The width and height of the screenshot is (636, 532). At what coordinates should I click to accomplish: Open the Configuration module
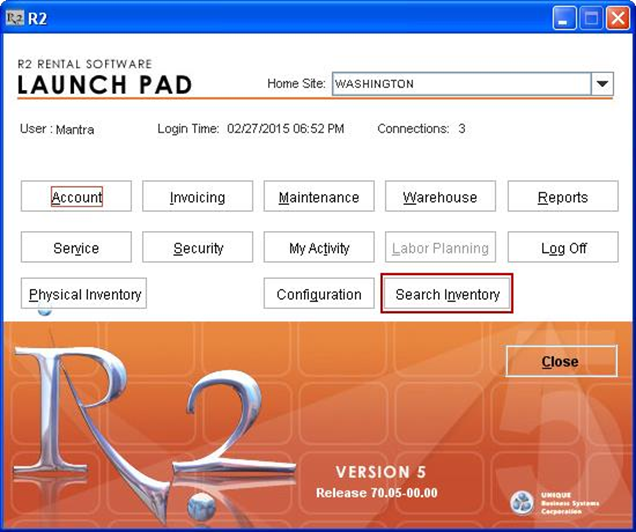pos(319,293)
